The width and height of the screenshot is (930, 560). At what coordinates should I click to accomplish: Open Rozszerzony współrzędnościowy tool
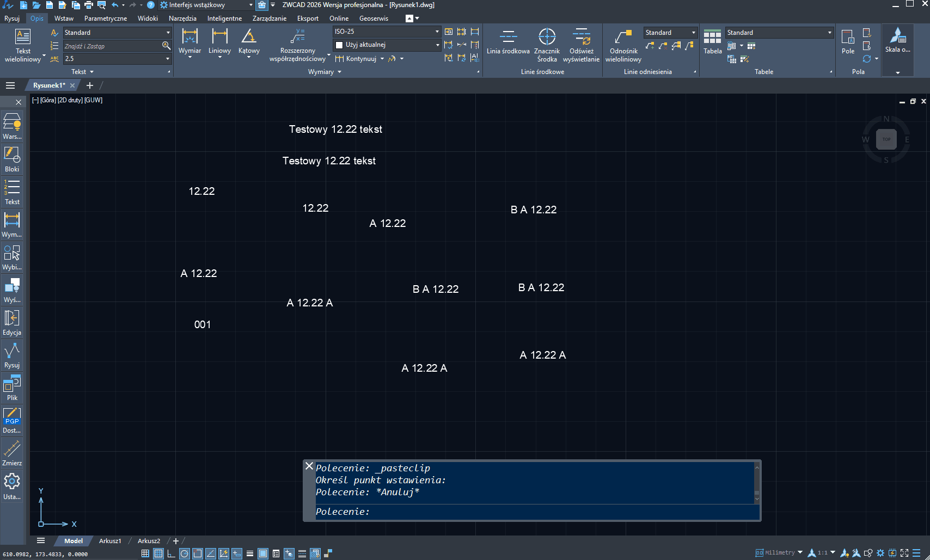tap(297, 45)
